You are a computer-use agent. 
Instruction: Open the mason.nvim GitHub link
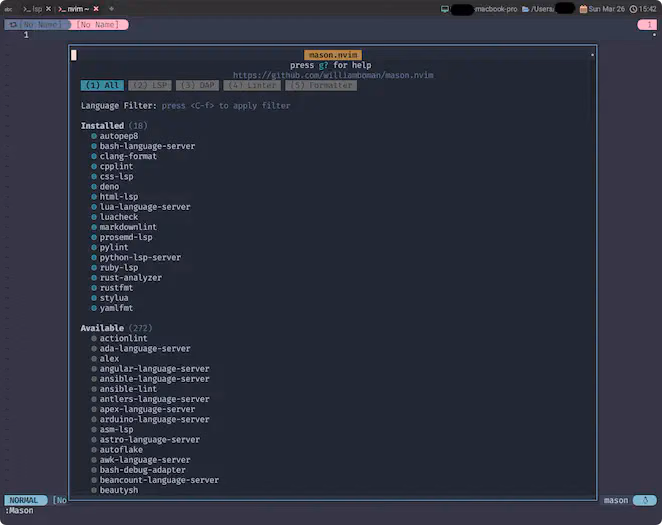333,75
